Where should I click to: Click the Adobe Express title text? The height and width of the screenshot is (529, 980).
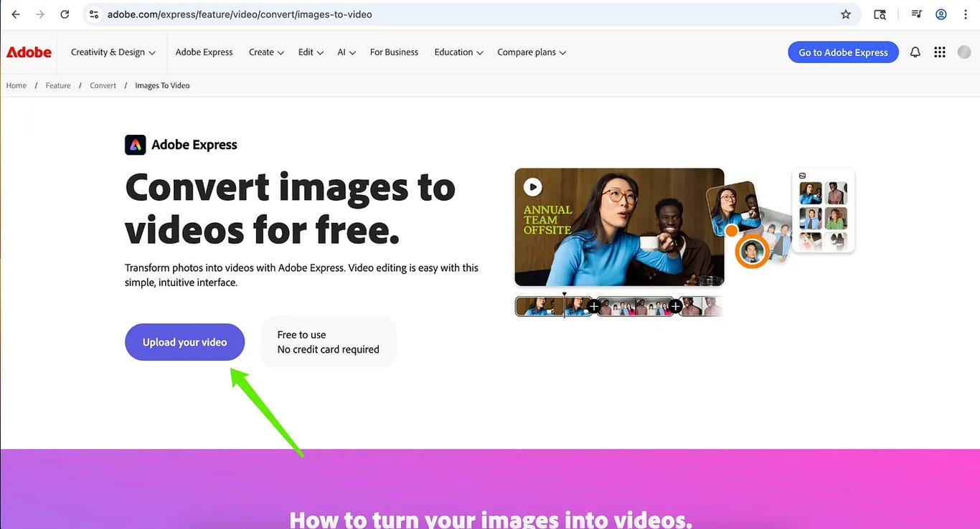(x=194, y=145)
